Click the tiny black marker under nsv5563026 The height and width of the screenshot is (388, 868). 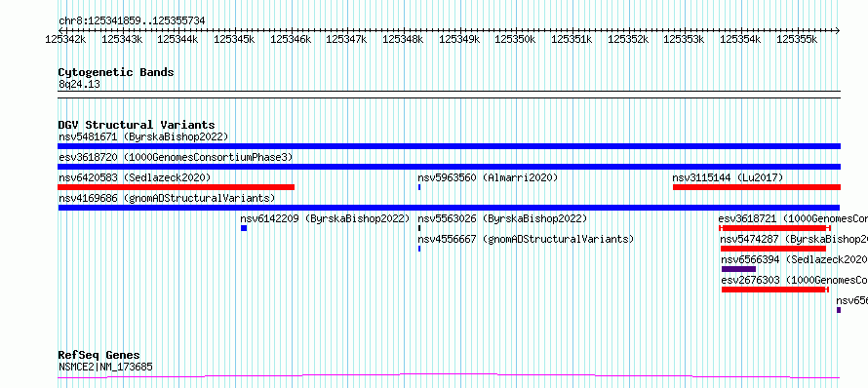tap(419, 228)
